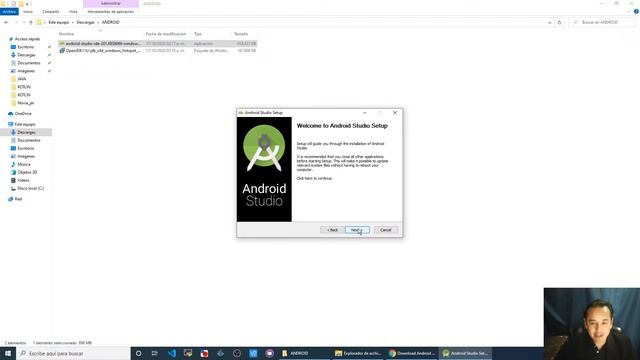The image size is (640, 360).
Task: Open the Objetos 3D folder
Action: tap(27, 172)
